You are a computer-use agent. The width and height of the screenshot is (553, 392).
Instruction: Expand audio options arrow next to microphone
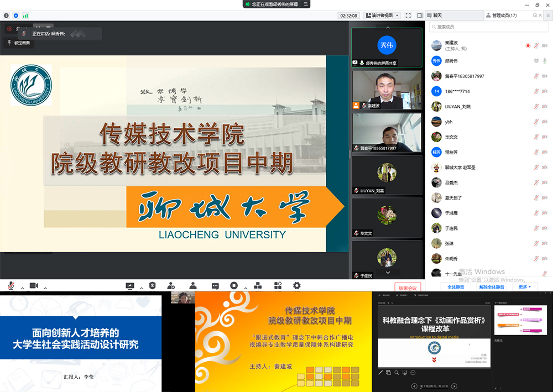[x=22, y=288]
